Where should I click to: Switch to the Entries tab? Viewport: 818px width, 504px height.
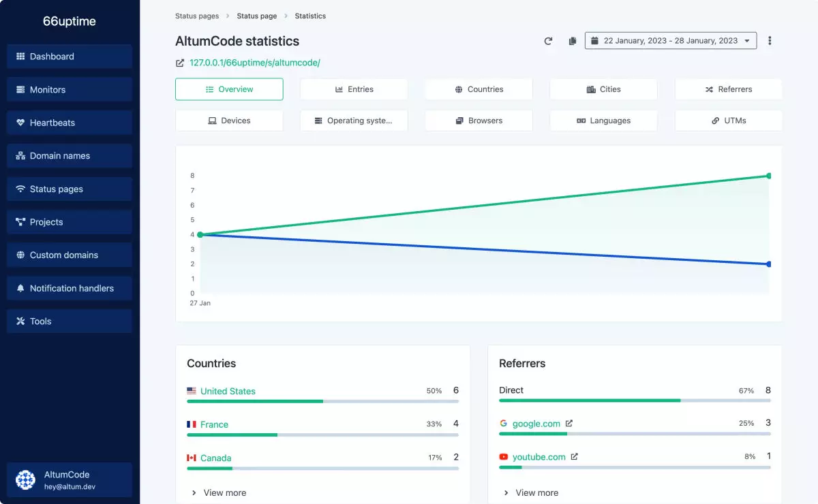pyautogui.click(x=354, y=89)
